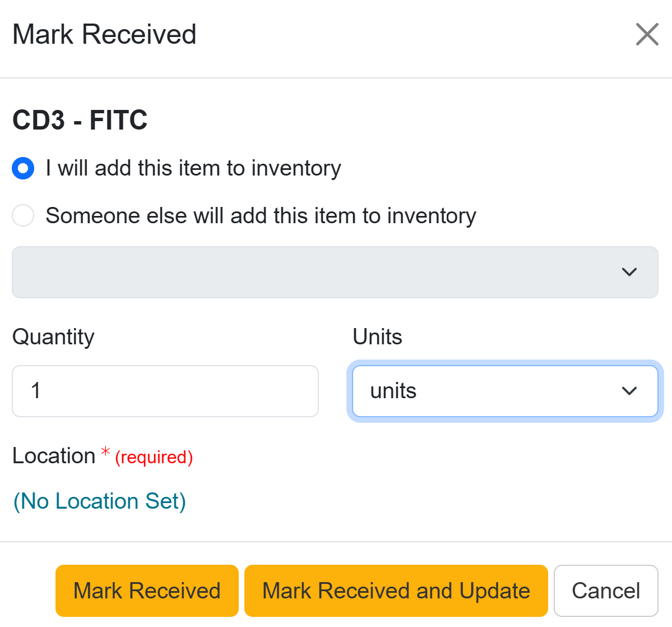Image resolution: width=672 pixels, height=627 pixels.
Task: Click the chevron arrow in the Units dropdown
Action: 629,391
